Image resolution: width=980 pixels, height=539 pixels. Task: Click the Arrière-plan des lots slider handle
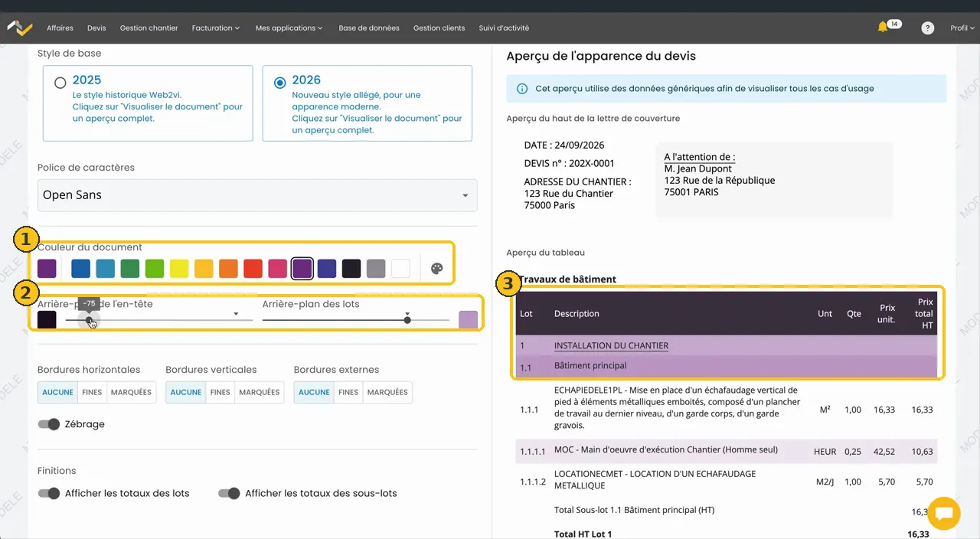[x=407, y=320]
